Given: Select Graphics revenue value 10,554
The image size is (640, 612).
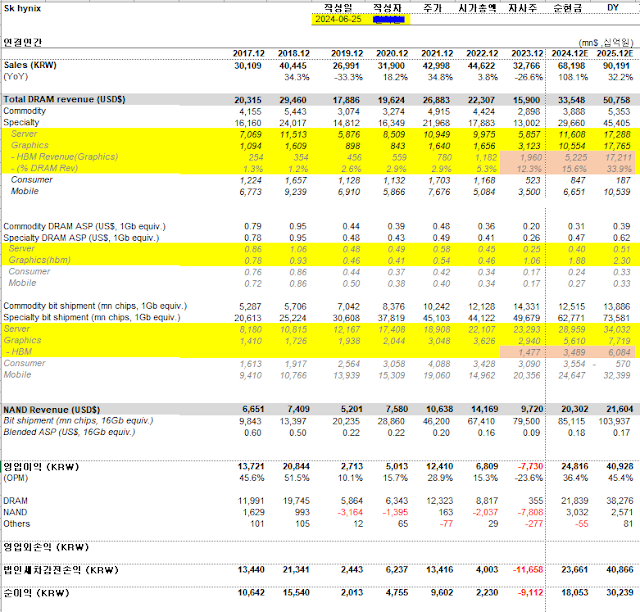Looking at the screenshot, I should pos(571,146).
